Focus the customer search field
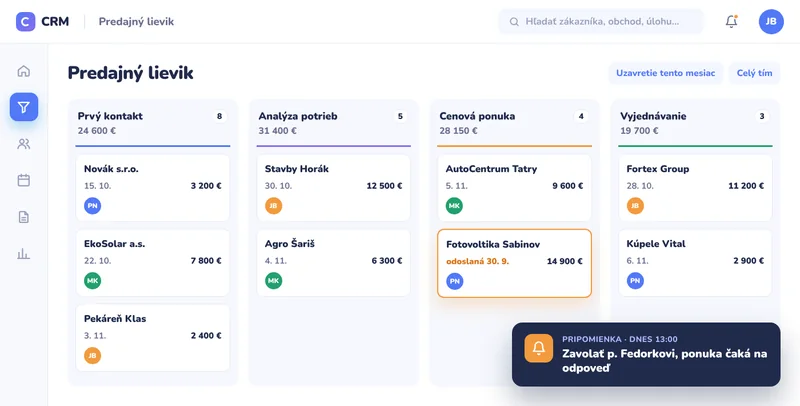The width and height of the screenshot is (800, 406). [x=601, y=22]
